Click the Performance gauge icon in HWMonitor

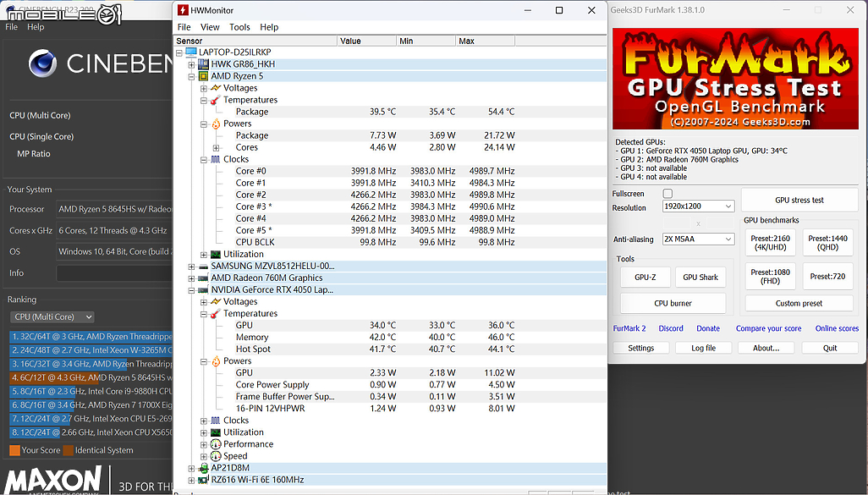216,444
